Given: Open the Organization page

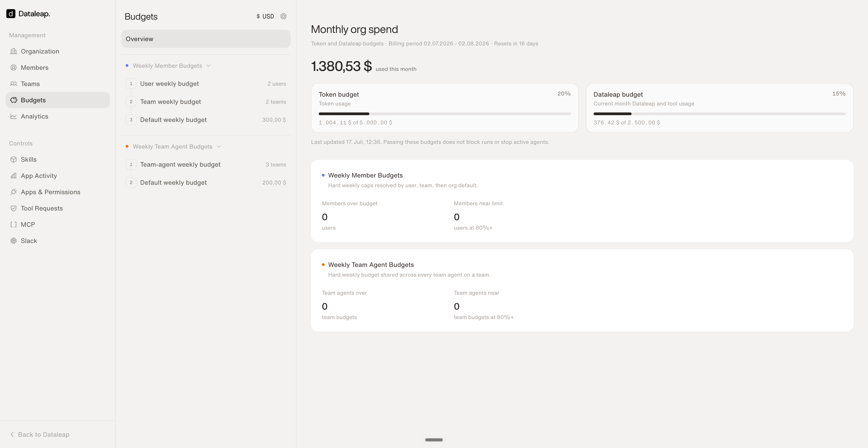Looking at the screenshot, I should 58,51.
